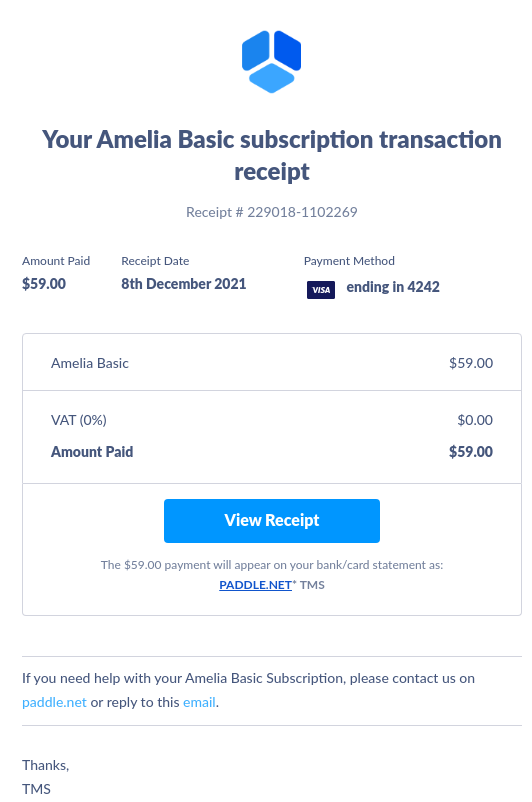Open the paddle.net help link
Image resolution: width=532 pixels, height=802 pixels.
point(54,702)
